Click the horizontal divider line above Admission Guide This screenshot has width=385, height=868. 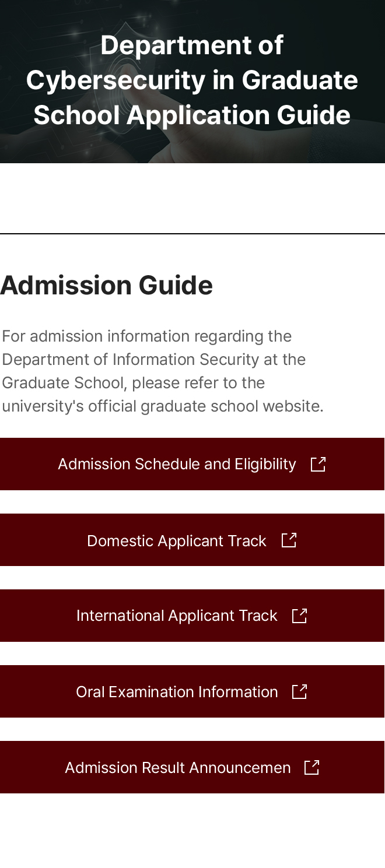coord(192,234)
